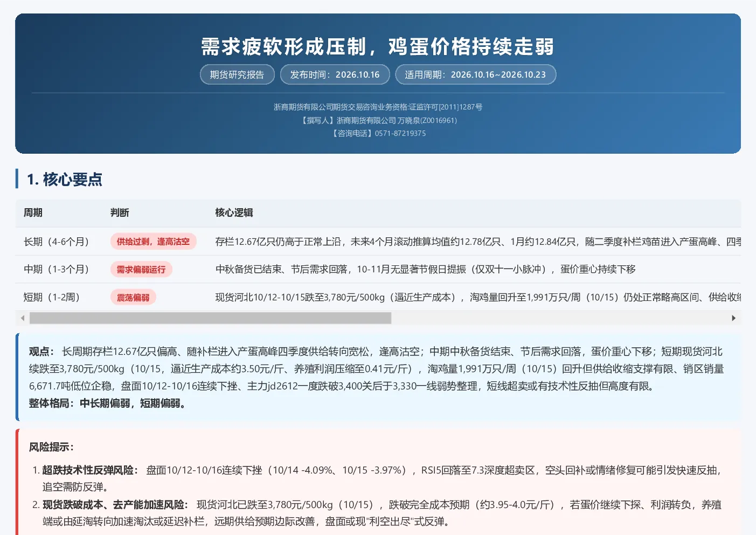This screenshot has width=756, height=535.
Task: Click the scroll-left arrow of the table scrollbar
Action: 23,318
